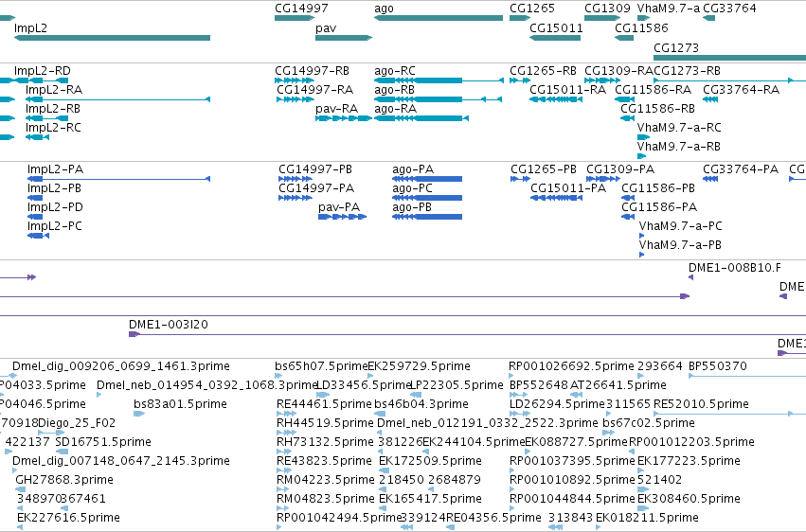Open protein ago-PB

(412, 207)
